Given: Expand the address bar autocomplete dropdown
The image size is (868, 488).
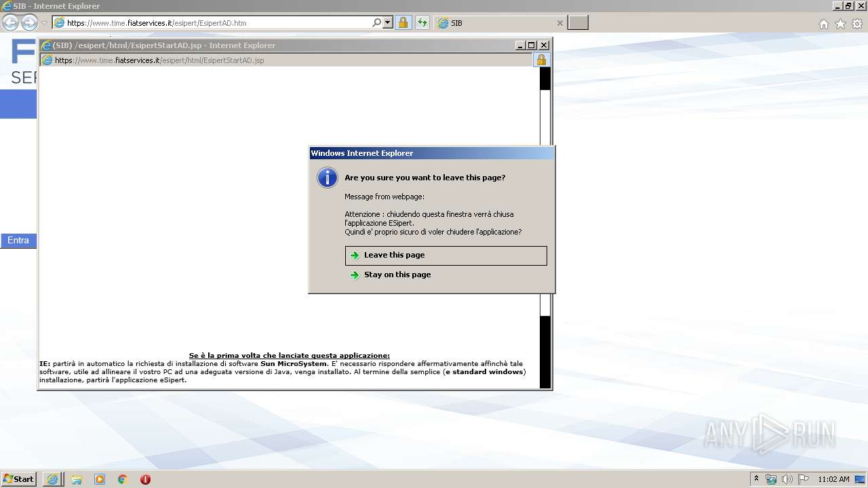Looking at the screenshot, I should [388, 22].
